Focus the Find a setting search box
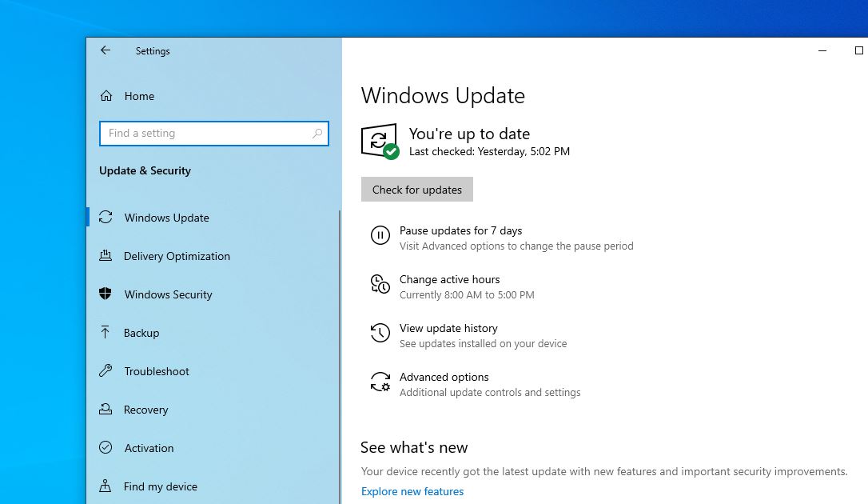The image size is (868, 504). coord(208,134)
